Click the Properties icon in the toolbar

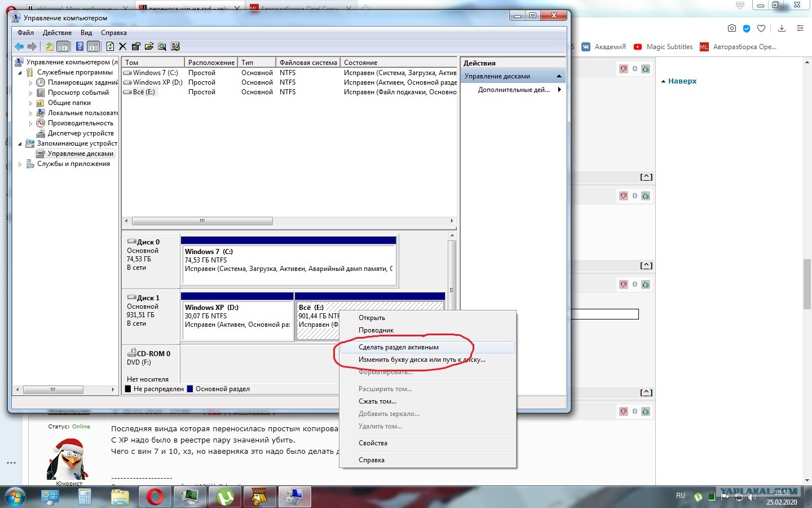[x=136, y=46]
